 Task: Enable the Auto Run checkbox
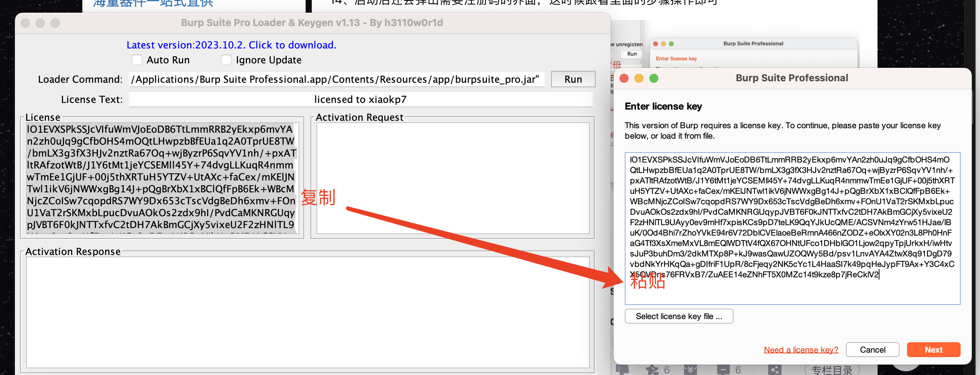pyautogui.click(x=137, y=59)
